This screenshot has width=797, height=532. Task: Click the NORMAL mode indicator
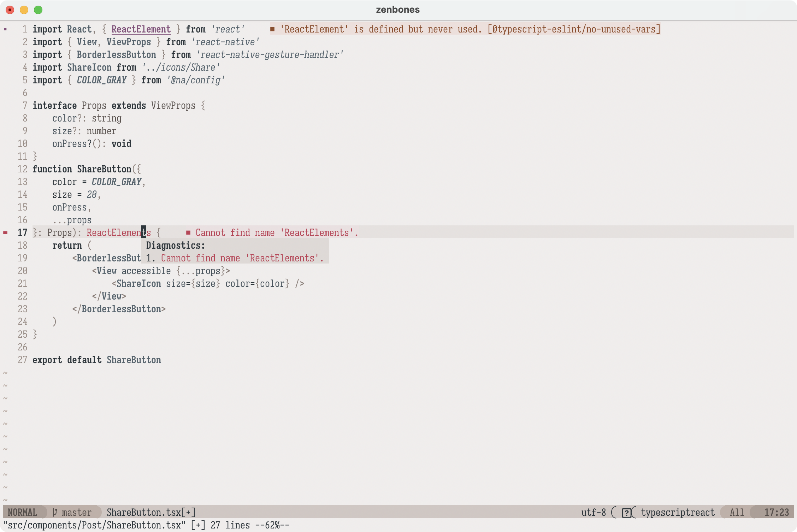pos(22,512)
